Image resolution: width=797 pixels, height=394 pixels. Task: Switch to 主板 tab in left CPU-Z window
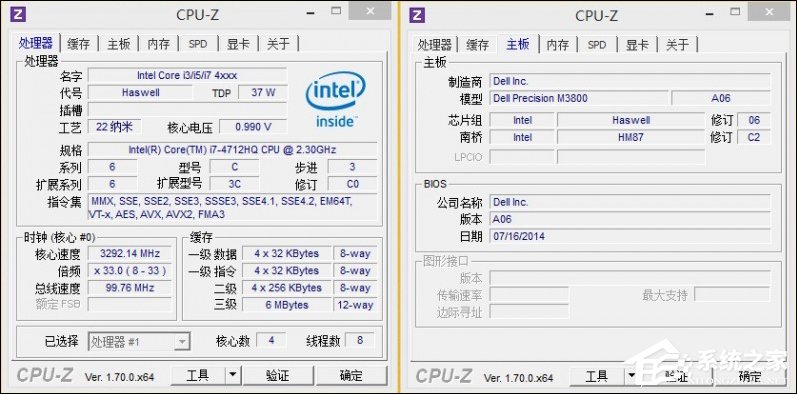pyautogui.click(x=118, y=44)
